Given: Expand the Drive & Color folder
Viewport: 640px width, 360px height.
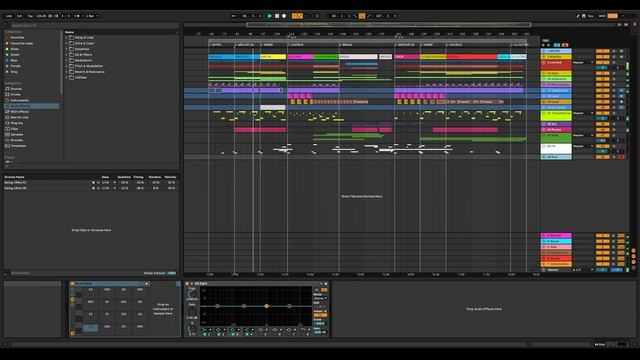Looking at the screenshot, I should (67, 43).
